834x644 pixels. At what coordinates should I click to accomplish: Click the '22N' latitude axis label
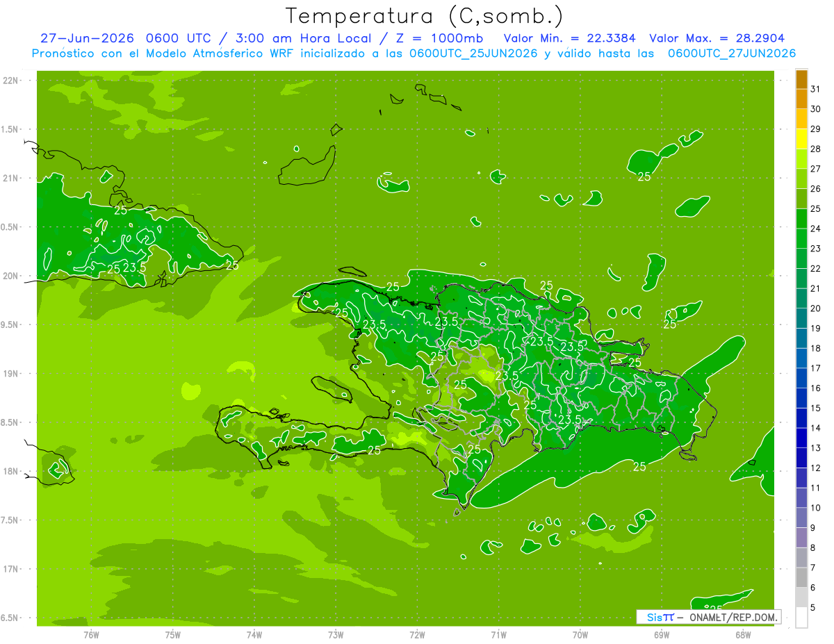tap(10, 81)
